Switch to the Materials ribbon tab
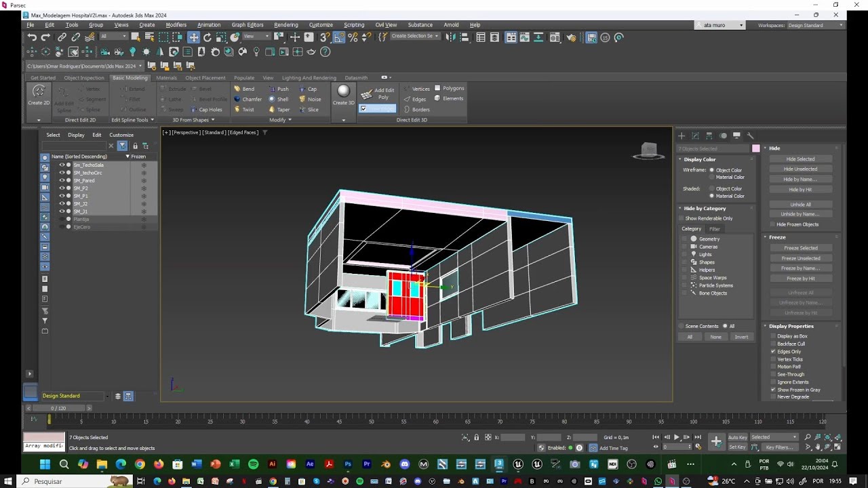 [x=166, y=78]
